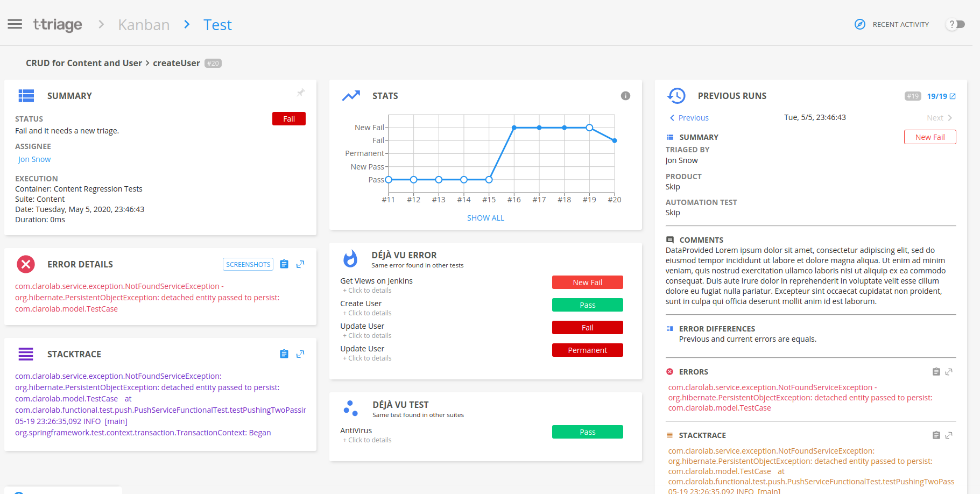This screenshot has width=980, height=494.
Task: Expand the previous run Stacktrace section
Action: pyautogui.click(x=949, y=435)
